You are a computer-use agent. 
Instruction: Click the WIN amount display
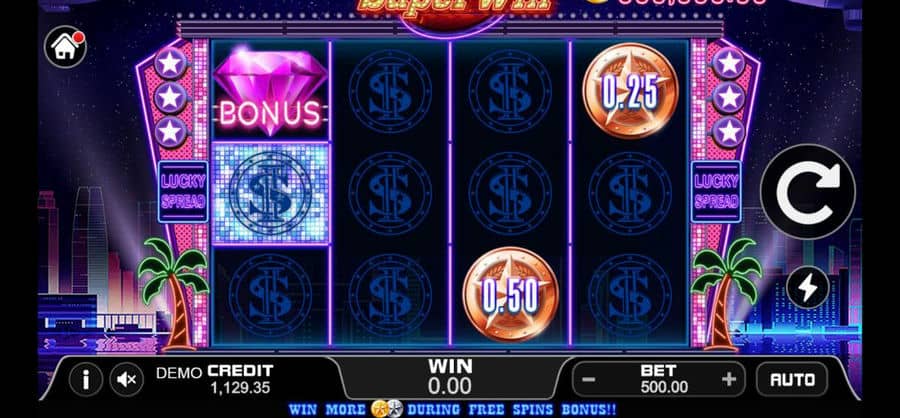[451, 377]
